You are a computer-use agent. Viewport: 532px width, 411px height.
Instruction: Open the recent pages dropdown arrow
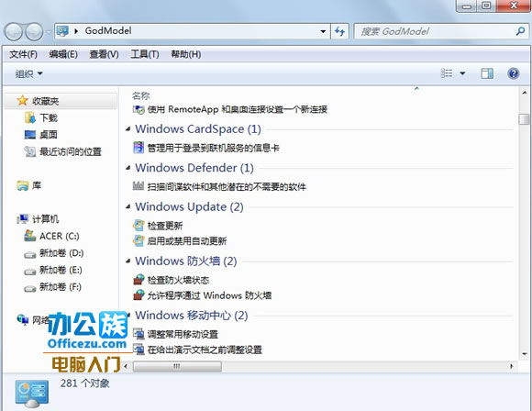(49, 32)
